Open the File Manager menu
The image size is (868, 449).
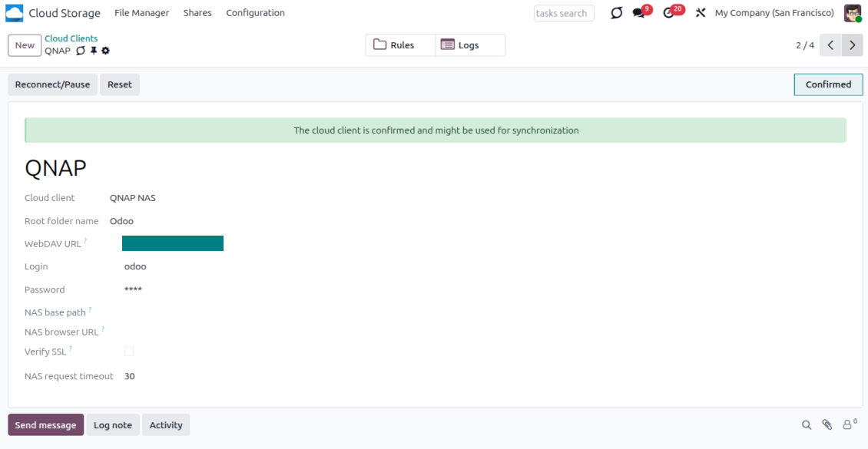[141, 13]
